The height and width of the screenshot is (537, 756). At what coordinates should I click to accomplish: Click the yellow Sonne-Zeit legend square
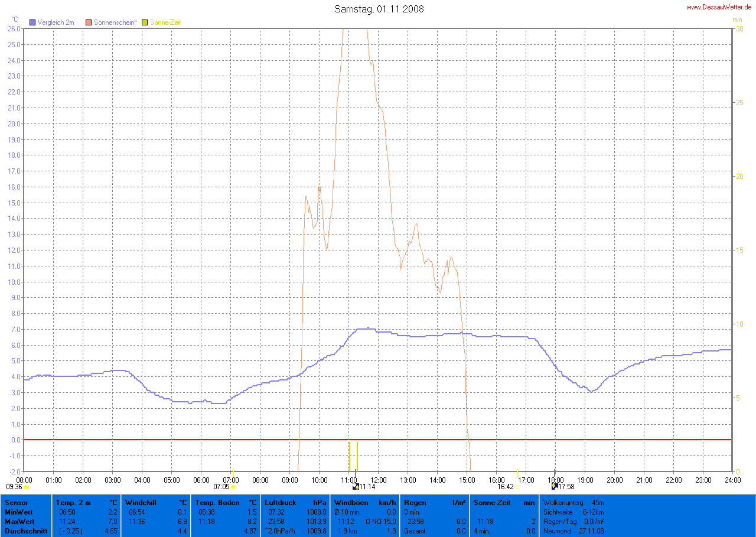(146, 22)
